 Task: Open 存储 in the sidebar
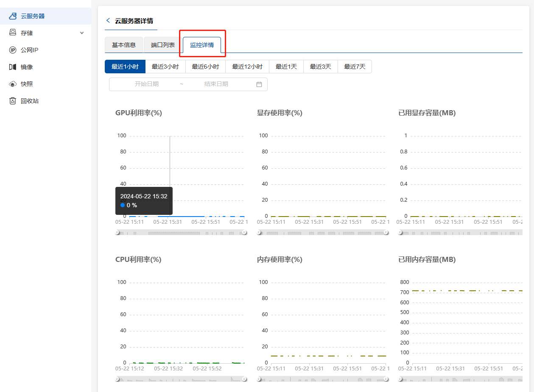pyautogui.click(x=45, y=33)
